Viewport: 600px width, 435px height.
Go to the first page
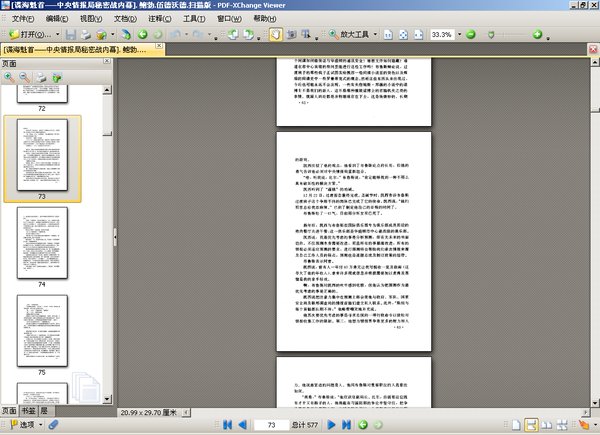(227, 425)
